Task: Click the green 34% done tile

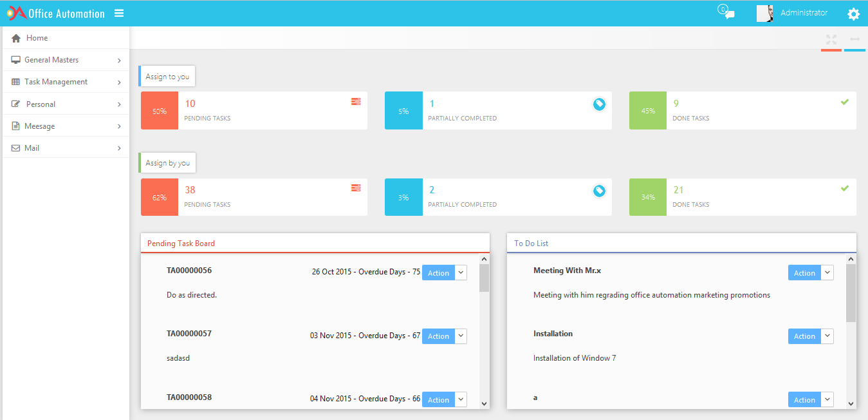Action: 648,197
